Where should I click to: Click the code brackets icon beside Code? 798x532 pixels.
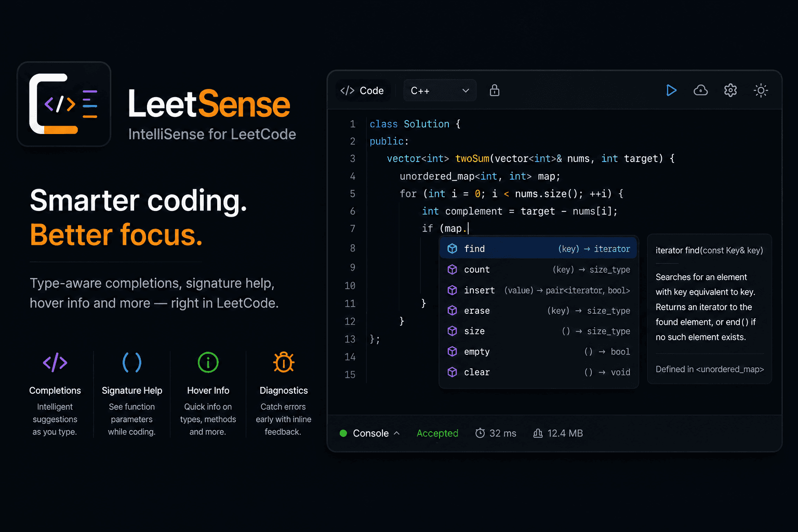click(347, 90)
